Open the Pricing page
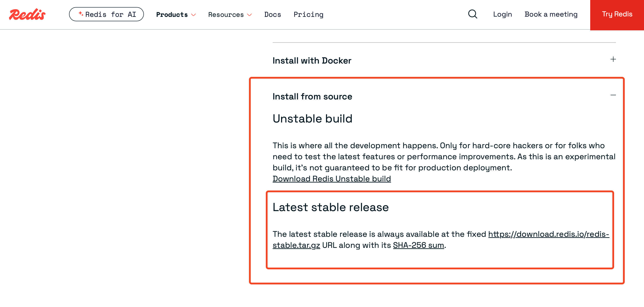This screenshot has height=307, width=644. point(308,15)
